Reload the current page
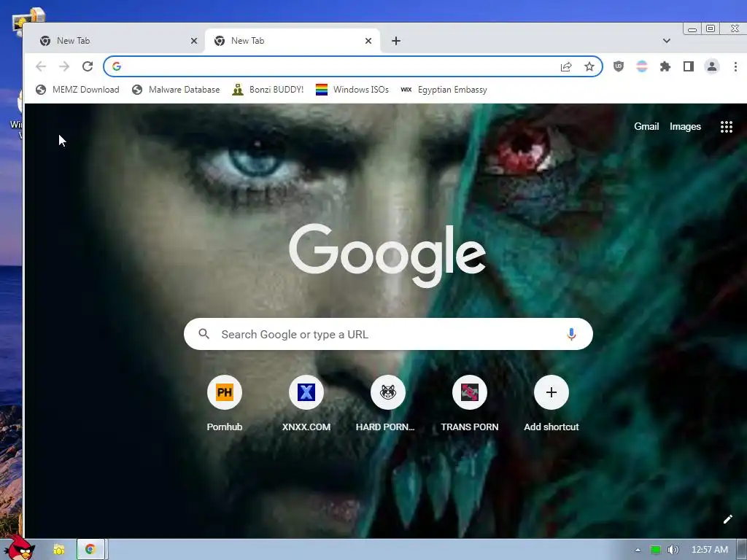 point(88,66)
